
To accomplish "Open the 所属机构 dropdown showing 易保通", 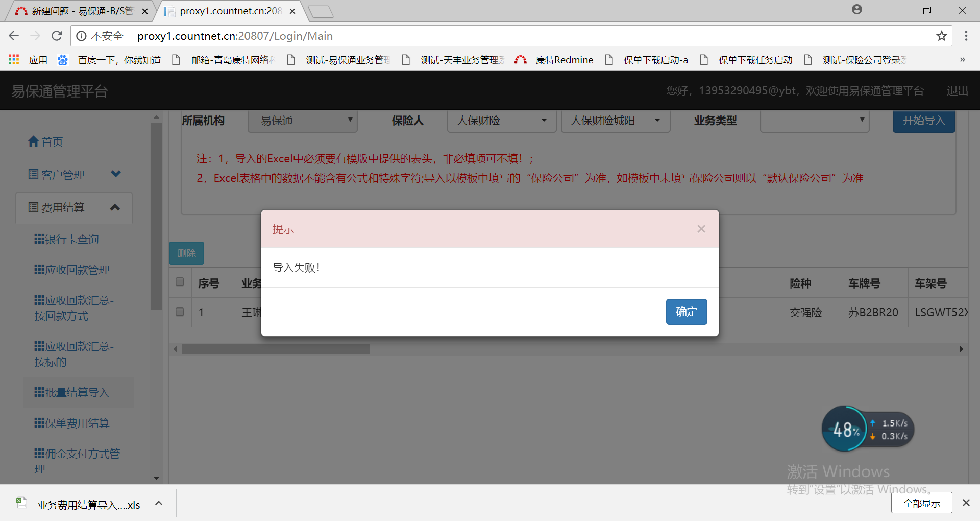I will coord(302,121).
